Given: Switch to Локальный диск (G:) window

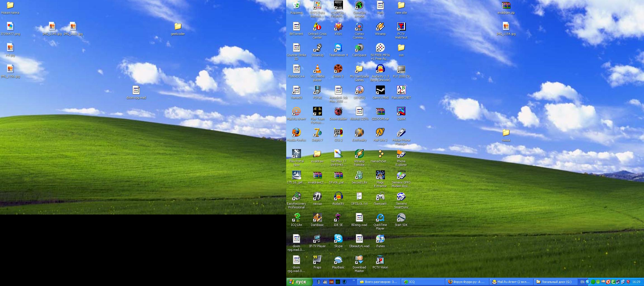Looking at the screenshot, I should click(556, 282).
